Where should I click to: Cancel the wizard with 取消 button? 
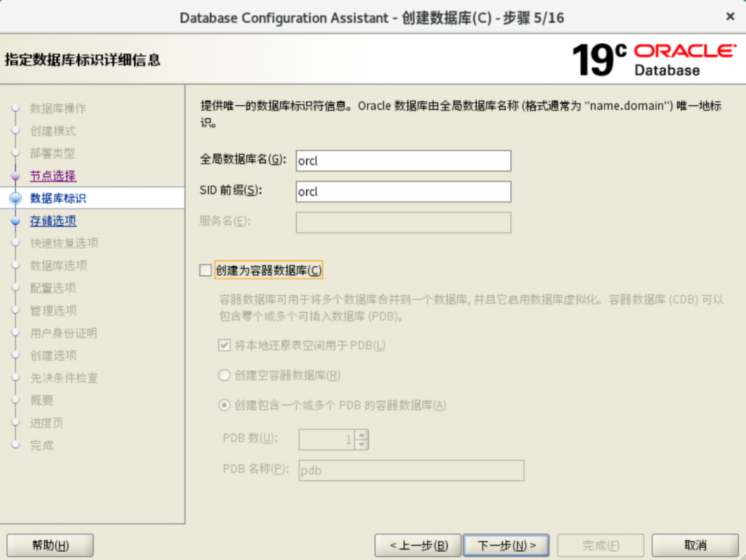tap(695, 546)
